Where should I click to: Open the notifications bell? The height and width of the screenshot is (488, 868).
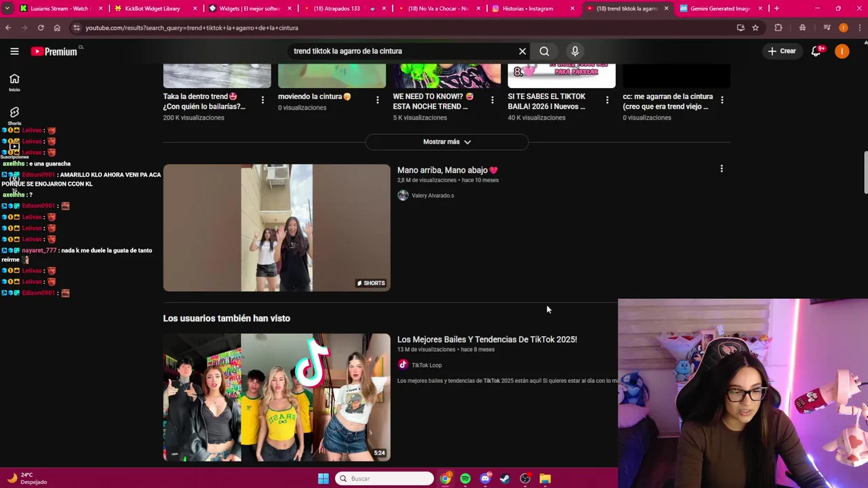(x=816, y=52)
